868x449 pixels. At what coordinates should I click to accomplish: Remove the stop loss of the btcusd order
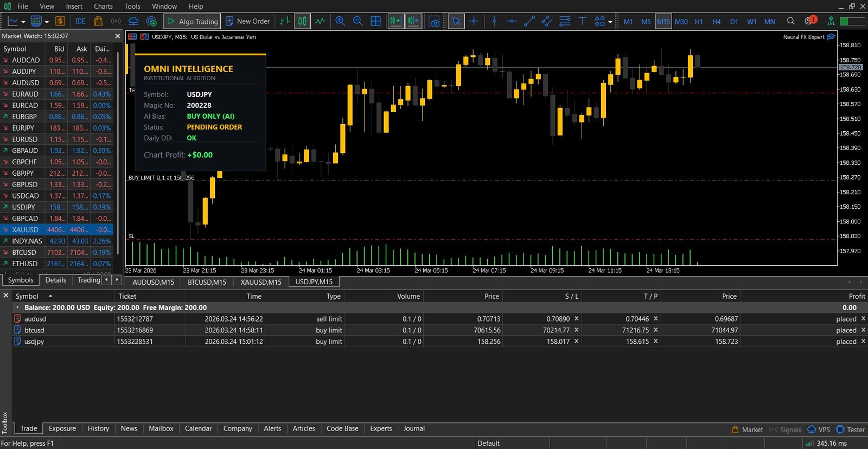[x=577, y=330]
